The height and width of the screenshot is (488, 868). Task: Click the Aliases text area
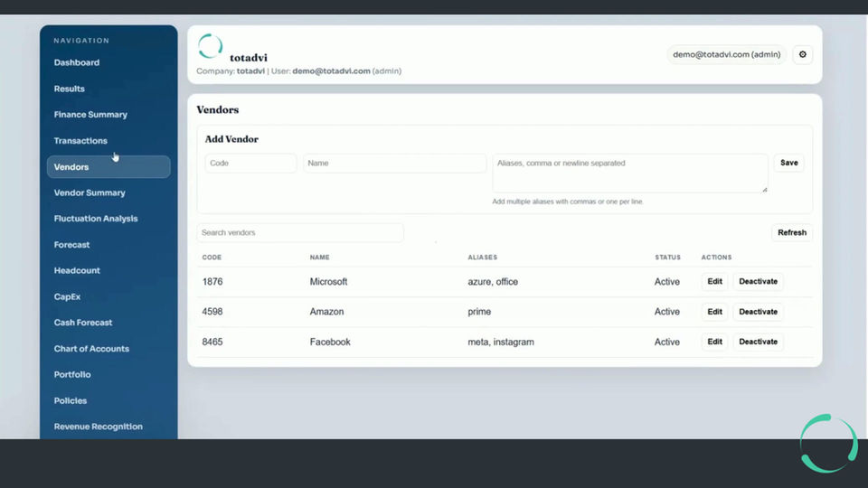coord(630,174)
